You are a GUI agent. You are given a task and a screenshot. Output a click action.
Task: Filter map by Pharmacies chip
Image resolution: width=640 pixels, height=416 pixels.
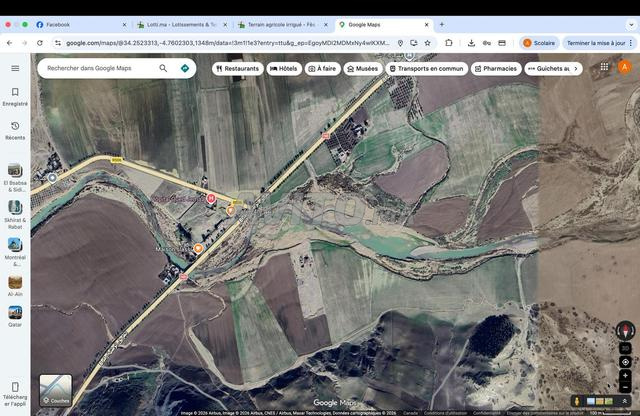[x=494, y=68]
